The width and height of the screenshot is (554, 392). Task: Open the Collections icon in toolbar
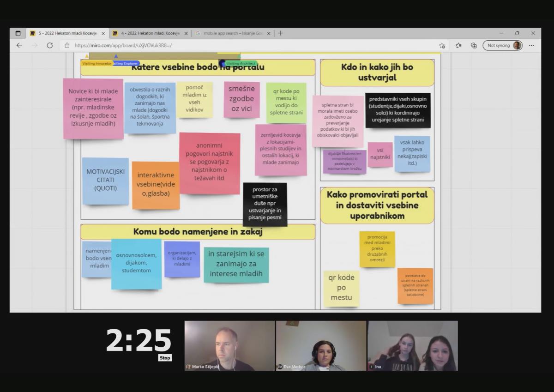473,45
